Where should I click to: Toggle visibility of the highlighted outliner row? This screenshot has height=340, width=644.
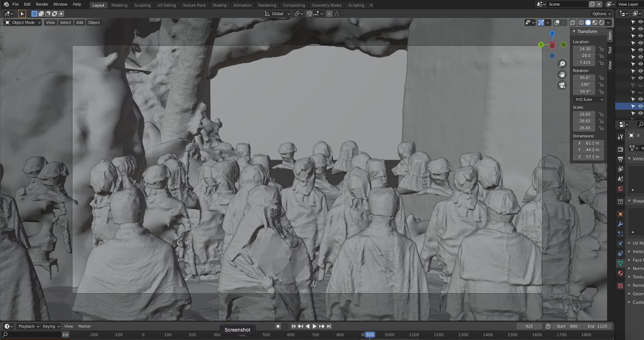(x=640, y=106)
